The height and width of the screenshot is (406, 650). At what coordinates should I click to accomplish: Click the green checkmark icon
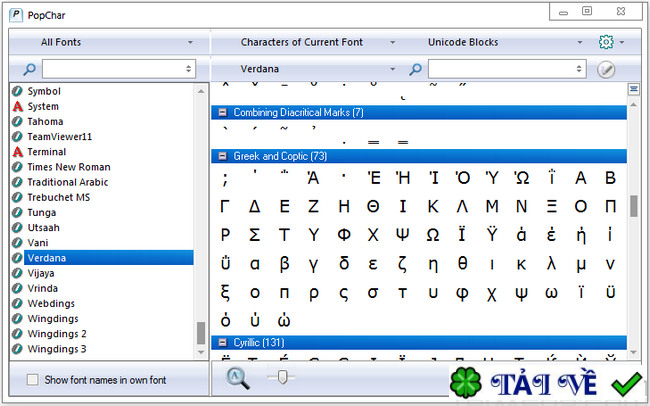(x=626, y=384)
